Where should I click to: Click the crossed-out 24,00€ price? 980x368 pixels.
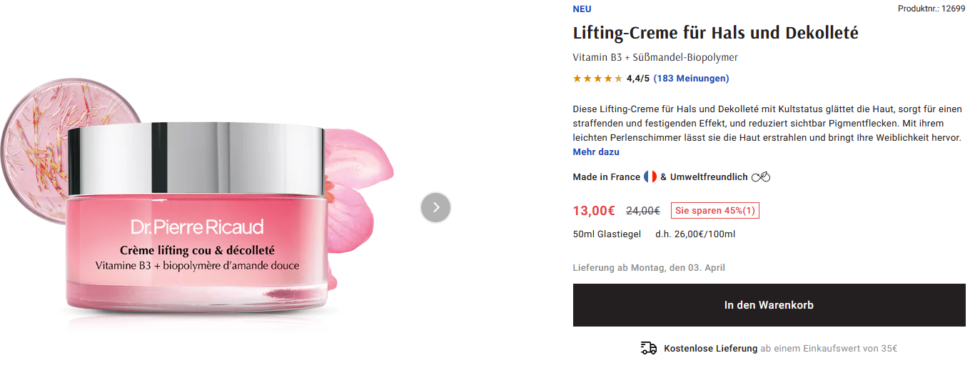tap(642, 211)
